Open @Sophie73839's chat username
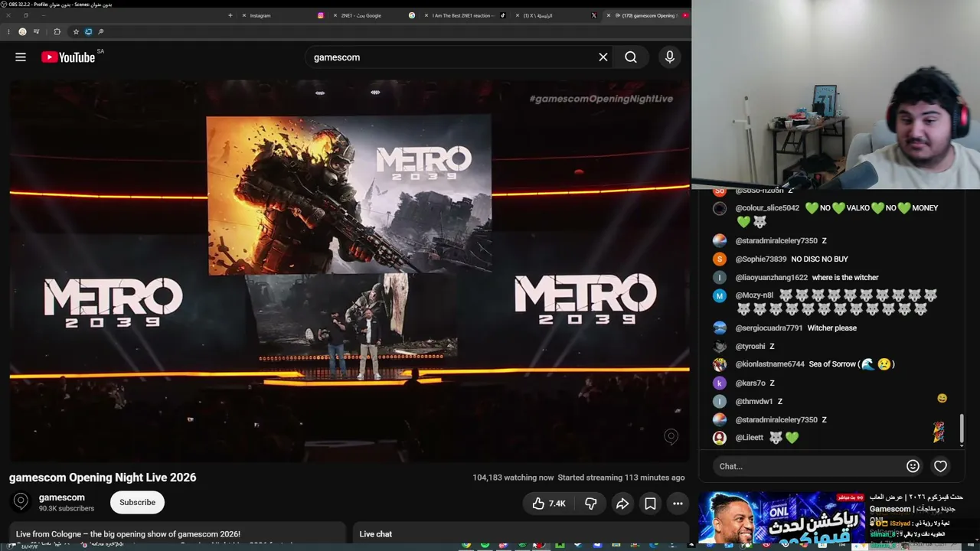 coord(761,259)
